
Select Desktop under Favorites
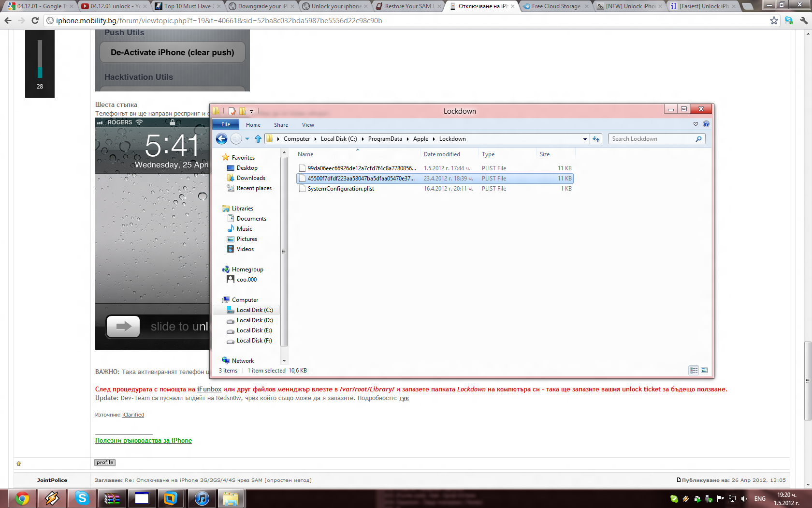247,168
